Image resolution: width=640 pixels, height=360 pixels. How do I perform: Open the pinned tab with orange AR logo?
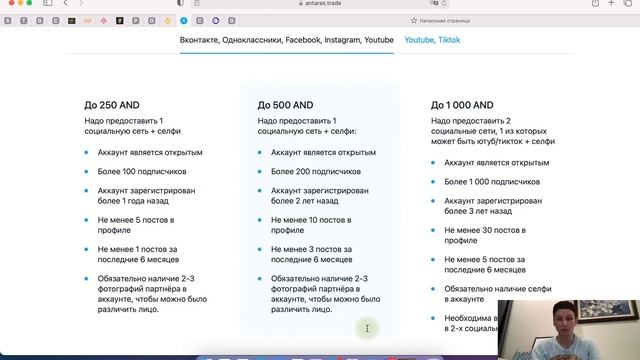(x=88, y=20)
